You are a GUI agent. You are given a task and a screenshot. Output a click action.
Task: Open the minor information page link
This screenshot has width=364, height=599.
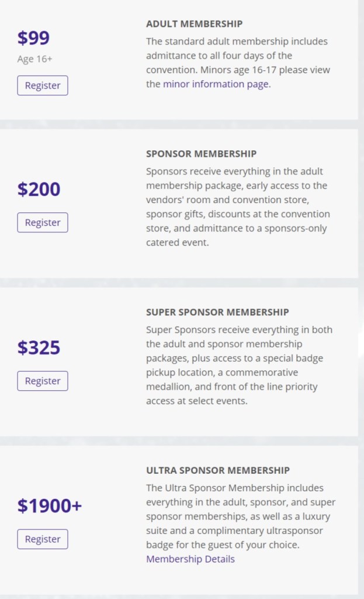(x=216, y=84)
